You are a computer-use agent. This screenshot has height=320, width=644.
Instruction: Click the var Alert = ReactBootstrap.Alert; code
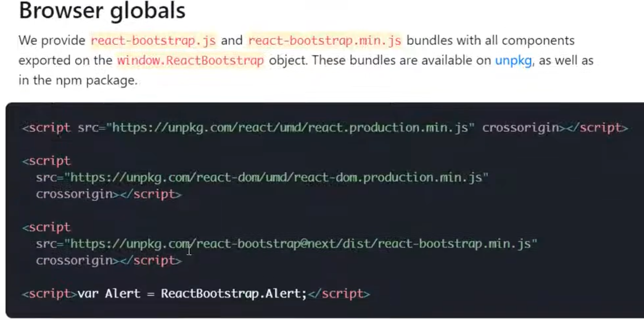click(192, 293)
